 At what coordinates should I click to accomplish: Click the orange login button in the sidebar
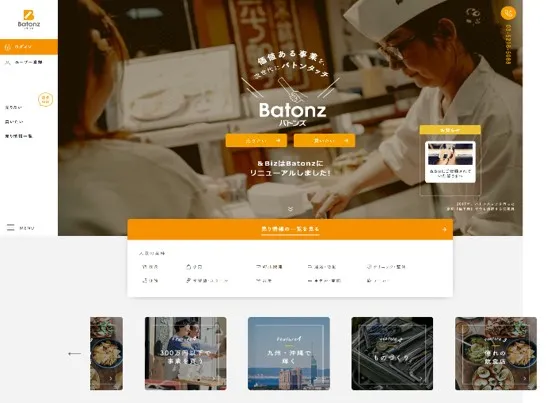click(29, 47)
